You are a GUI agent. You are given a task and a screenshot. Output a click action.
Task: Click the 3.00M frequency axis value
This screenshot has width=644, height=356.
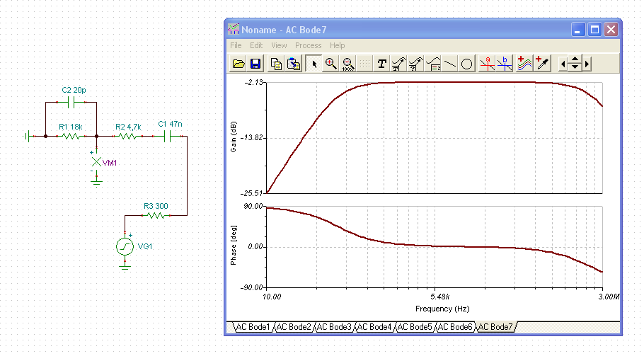click(609, 297)
